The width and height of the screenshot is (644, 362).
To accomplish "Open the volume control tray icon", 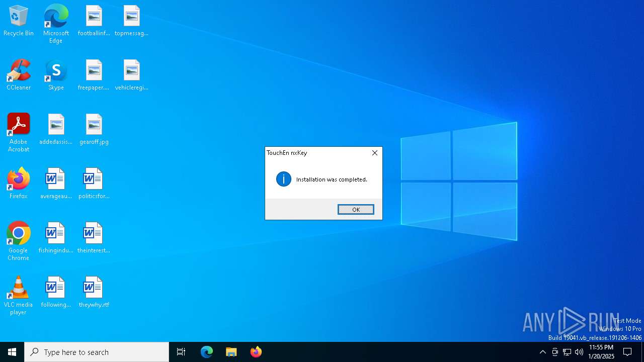I will coord(579,352).
